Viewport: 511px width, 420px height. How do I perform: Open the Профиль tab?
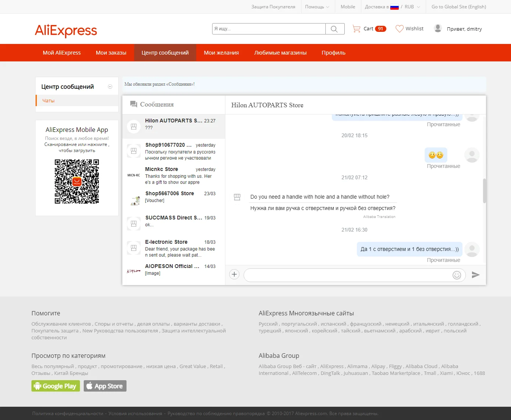334,53
